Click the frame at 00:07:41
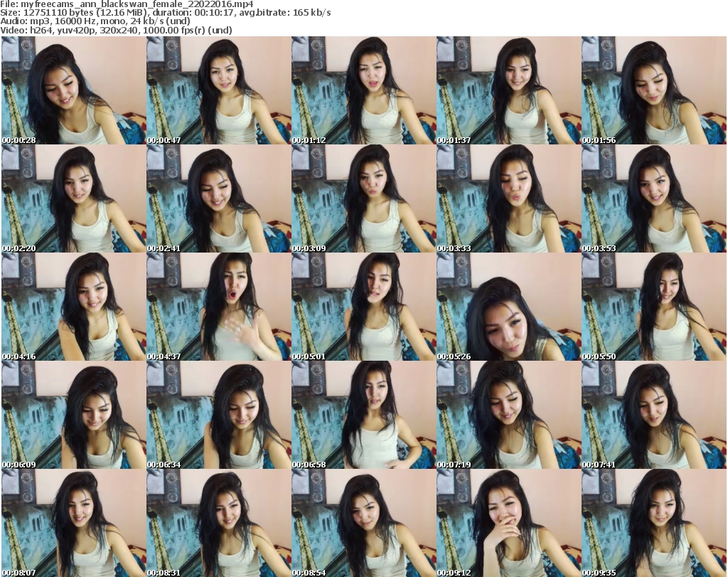 click(x=654, y=415)
